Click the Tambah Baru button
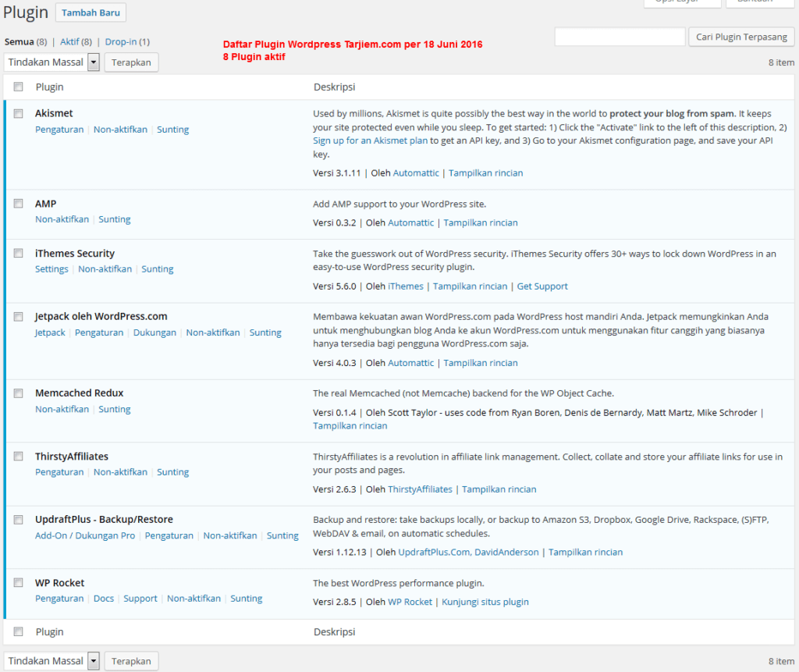Screen dimensions: 799x672 91,12
